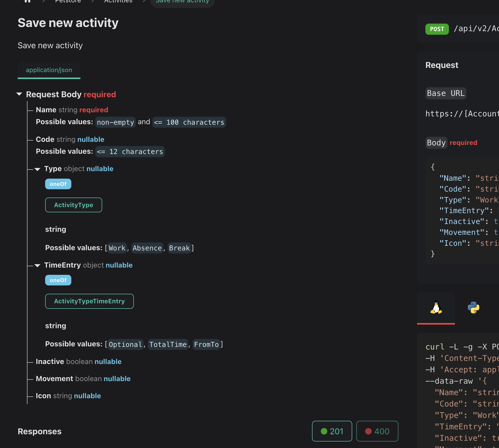Collapse the Request Body section
Screen dimensions: 499x448
[x=19, y=94]
